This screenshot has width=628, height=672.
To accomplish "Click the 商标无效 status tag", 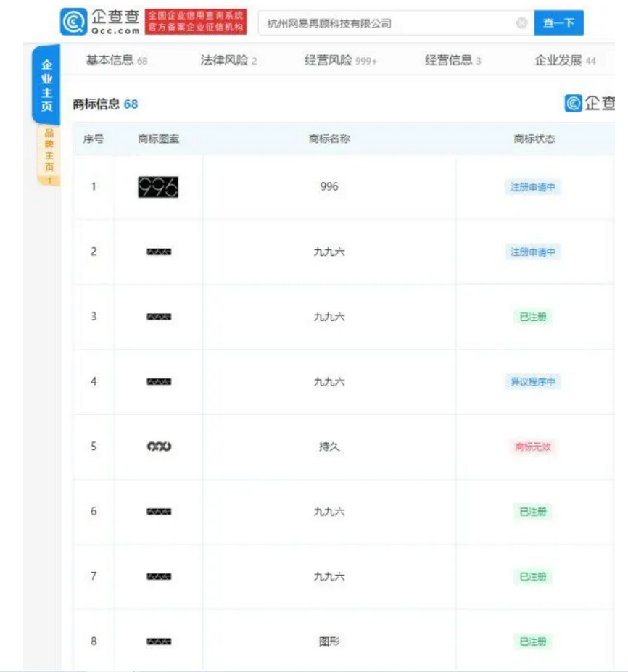I will [533, 447].
